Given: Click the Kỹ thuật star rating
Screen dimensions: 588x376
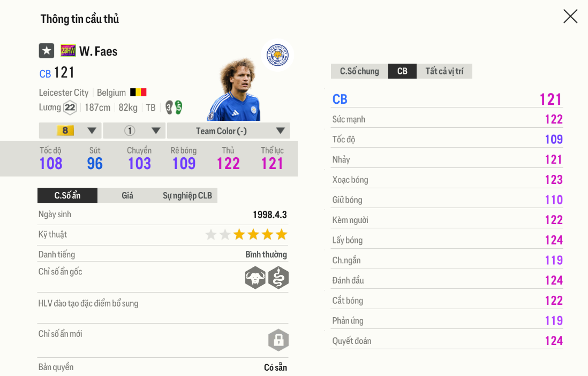Looking at the screenshot, I should (246, 234).
